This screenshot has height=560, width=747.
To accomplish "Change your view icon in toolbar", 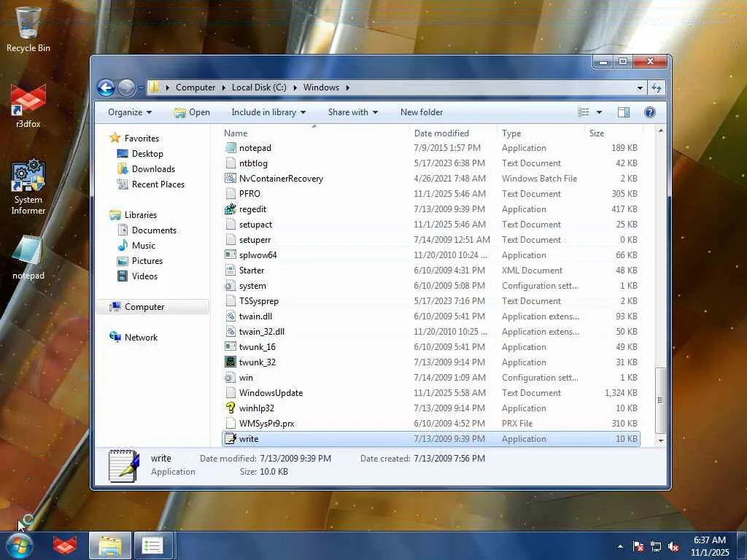I will (x=584, y=112).
